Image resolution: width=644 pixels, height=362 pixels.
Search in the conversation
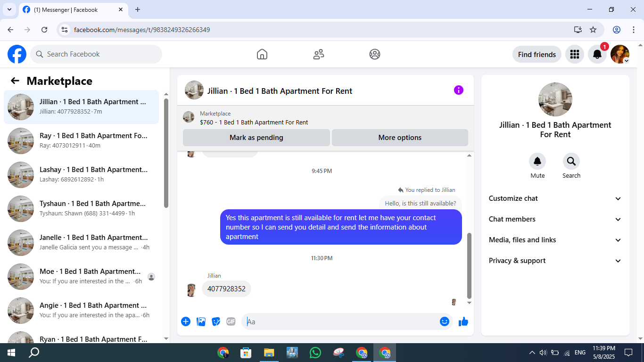point(571,162)
